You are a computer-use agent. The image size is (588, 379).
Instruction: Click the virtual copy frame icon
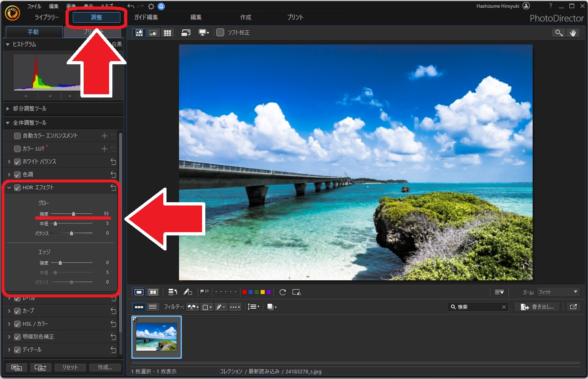[x=297, y=292]
